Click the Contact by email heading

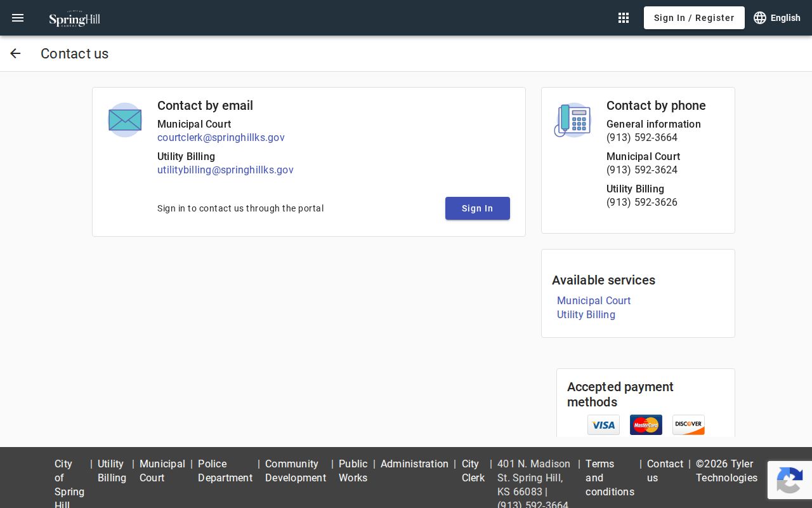205,105
